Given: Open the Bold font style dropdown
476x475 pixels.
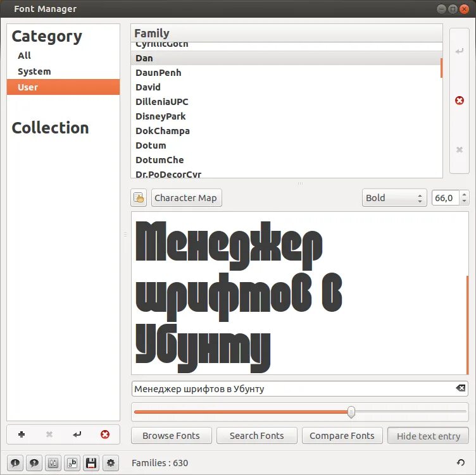Looking at the screenshot, I should click(x=394, y=198).
